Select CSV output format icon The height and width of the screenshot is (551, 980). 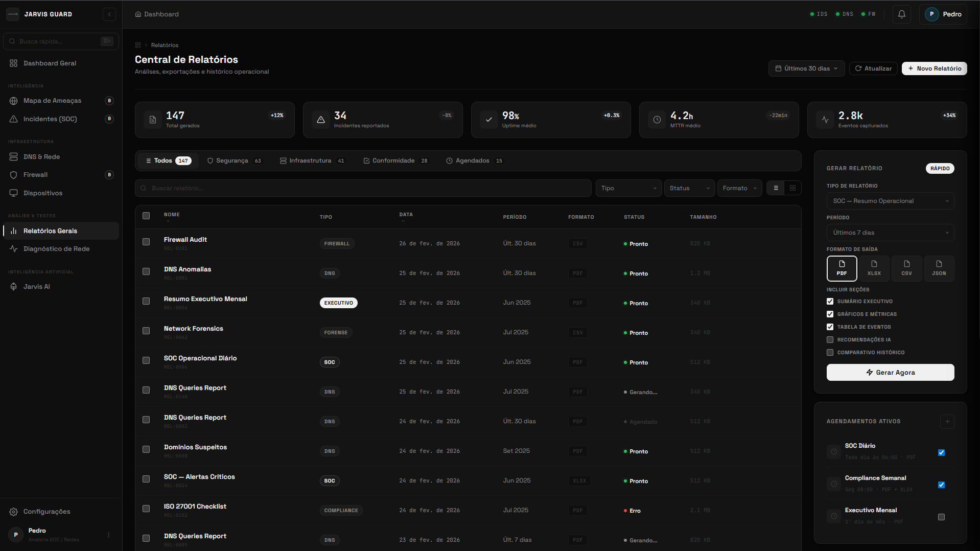click(906, 268)
